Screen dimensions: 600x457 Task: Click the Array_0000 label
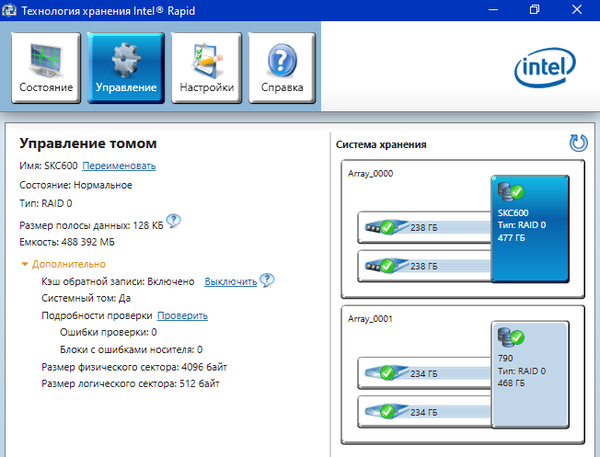(x=370, y=173)
